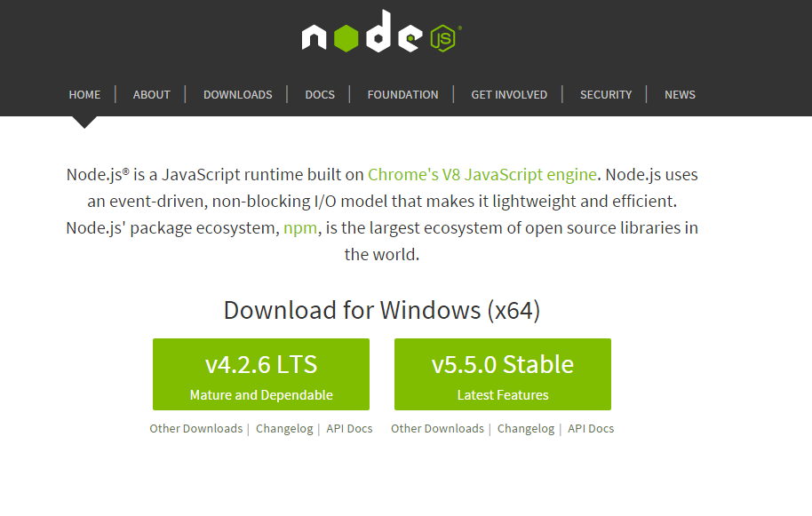Open the DOWNLOADS menu item
The image size is (812, 516).
coord(238,95)
